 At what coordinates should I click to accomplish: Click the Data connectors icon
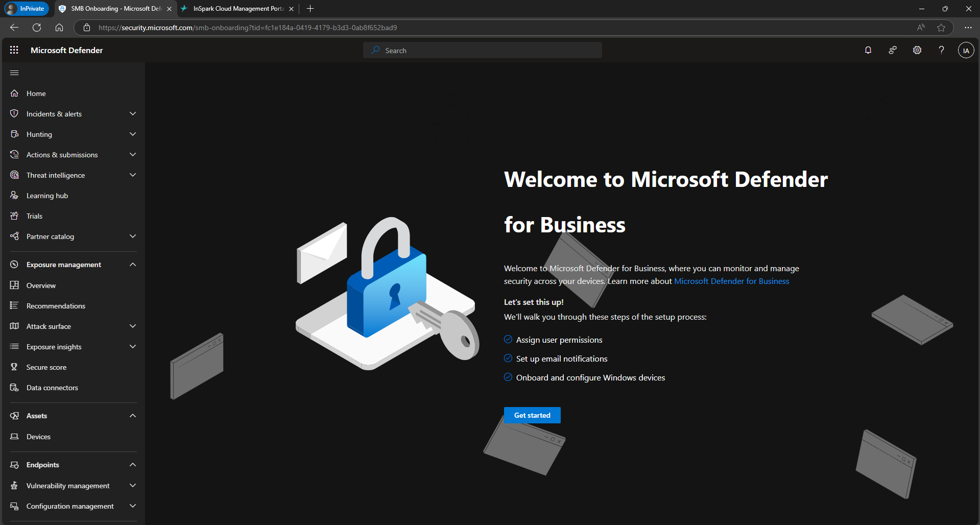[x=14, y=387]
